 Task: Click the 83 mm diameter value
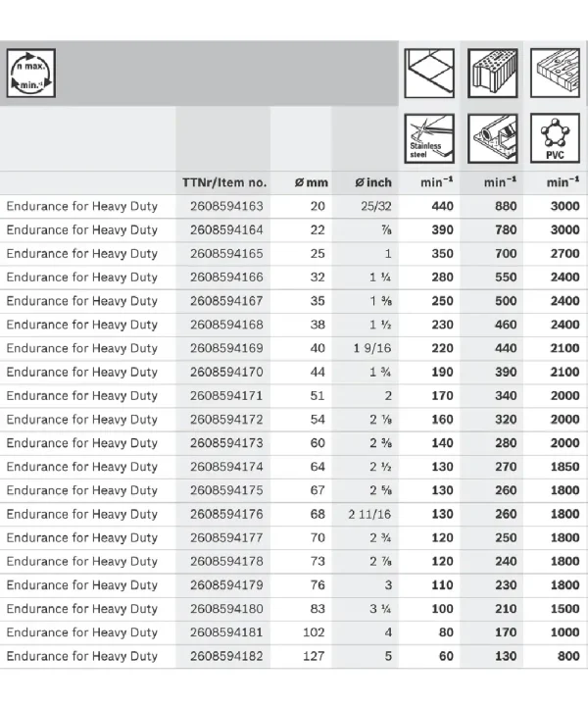tap(318, 609)
